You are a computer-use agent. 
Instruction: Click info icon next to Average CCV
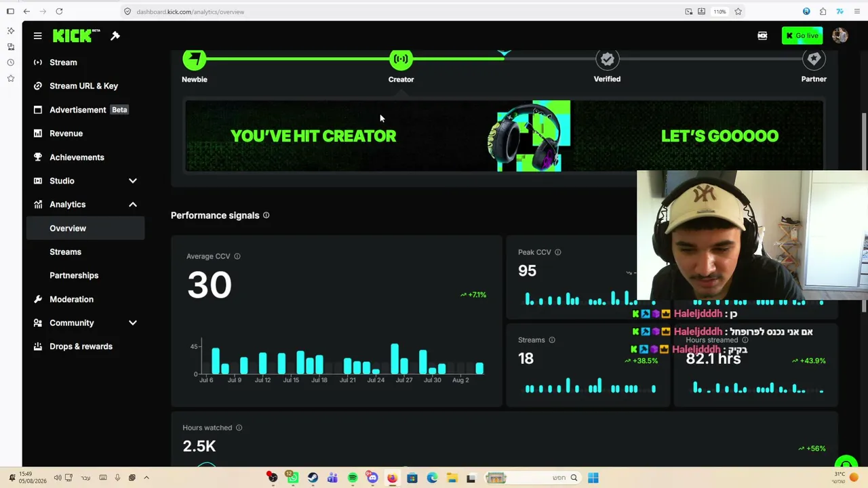tap(237, 256)
